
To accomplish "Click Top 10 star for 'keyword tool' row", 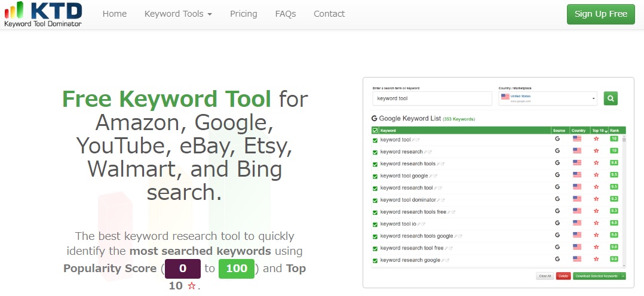I will [596, 139].
